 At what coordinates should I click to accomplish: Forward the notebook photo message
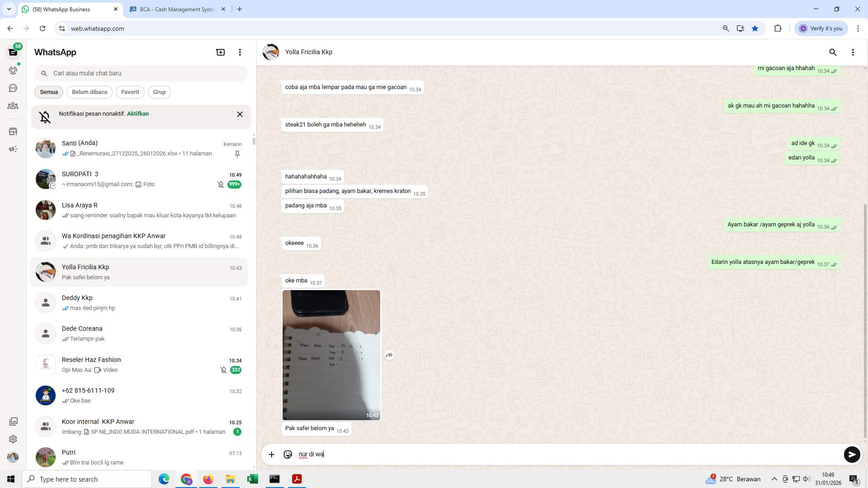tap(389, 355)
